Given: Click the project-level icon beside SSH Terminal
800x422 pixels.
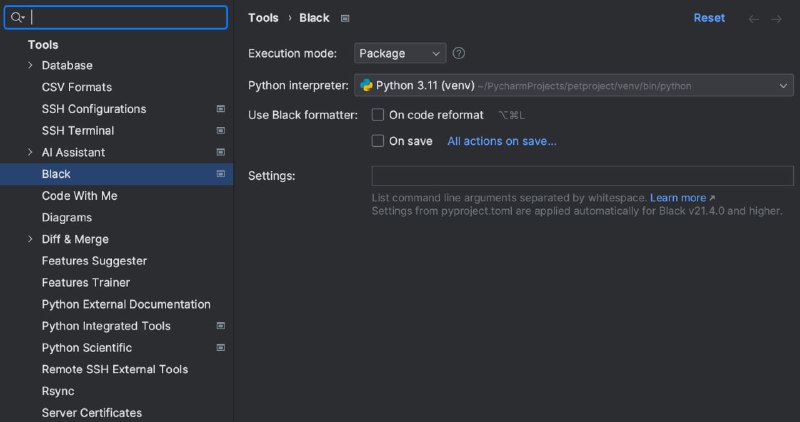Looking at the screenshot, I should 220,131.
